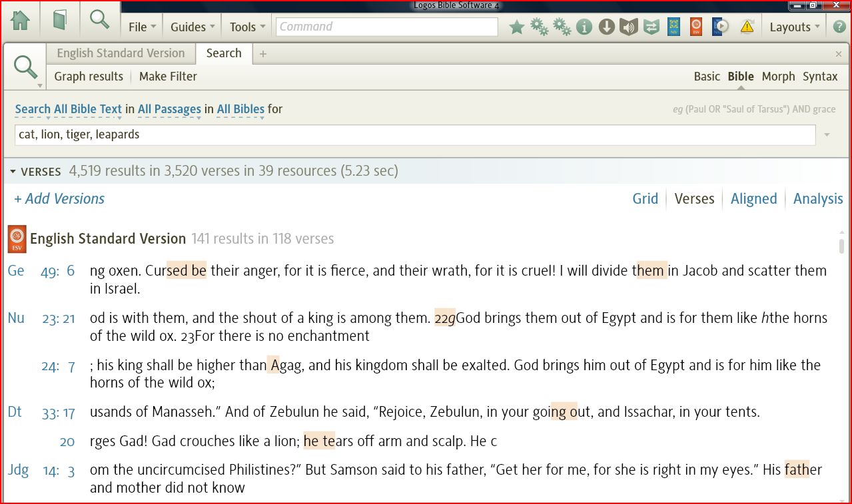Open search query history dropdown arrow
Screen dimensions: 852x504
coord(827,135)
